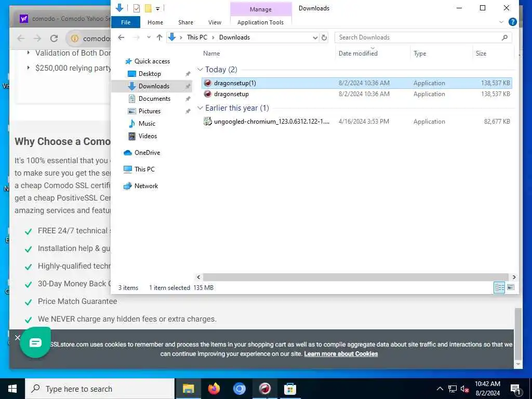The image size is (532, 399).
Task: Select the Application Tools tab
Action: 260,22
